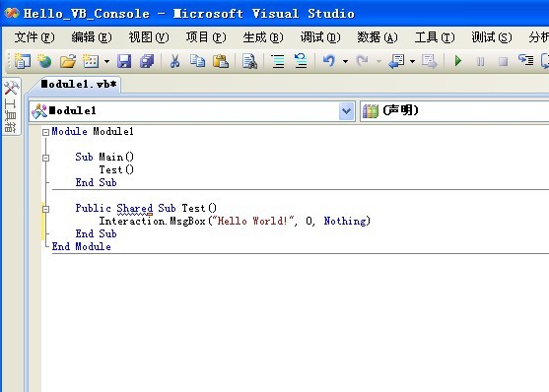Click the Nothing keyword in MsgBox call

345,221
